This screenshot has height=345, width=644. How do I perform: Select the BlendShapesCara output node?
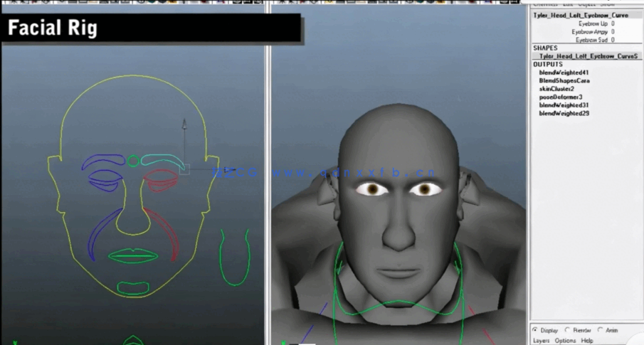[x=564, y=81]
